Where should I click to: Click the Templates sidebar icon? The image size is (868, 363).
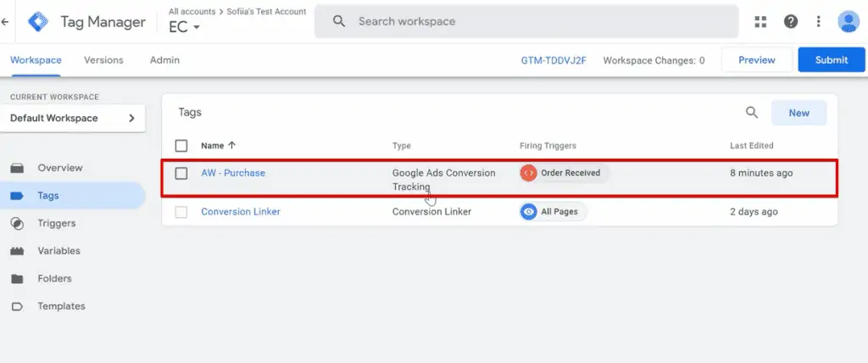(x=17, y=306)
